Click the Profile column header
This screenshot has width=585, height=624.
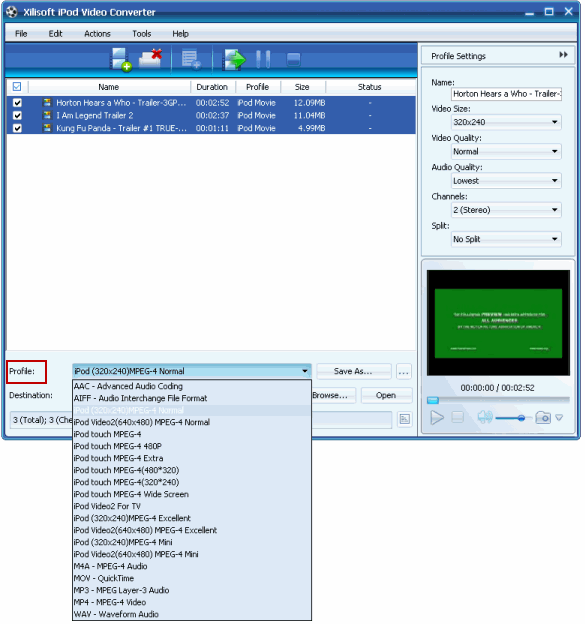pos(257,87)
